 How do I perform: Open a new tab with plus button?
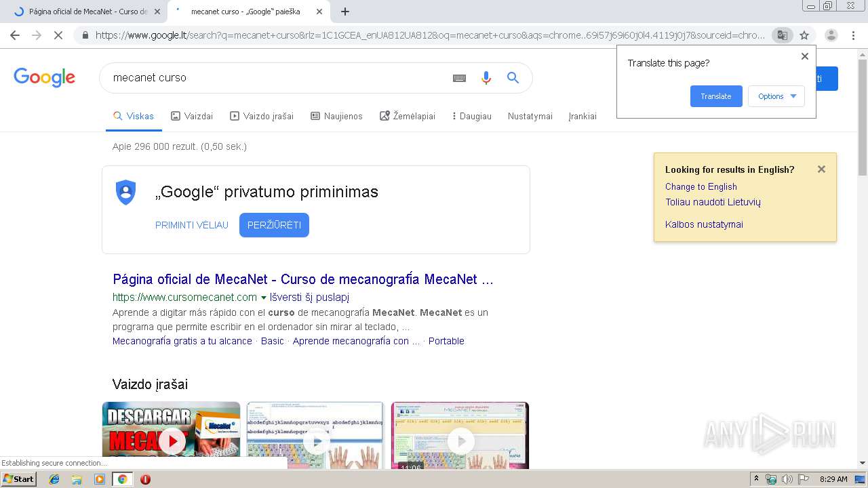(345, 12)
